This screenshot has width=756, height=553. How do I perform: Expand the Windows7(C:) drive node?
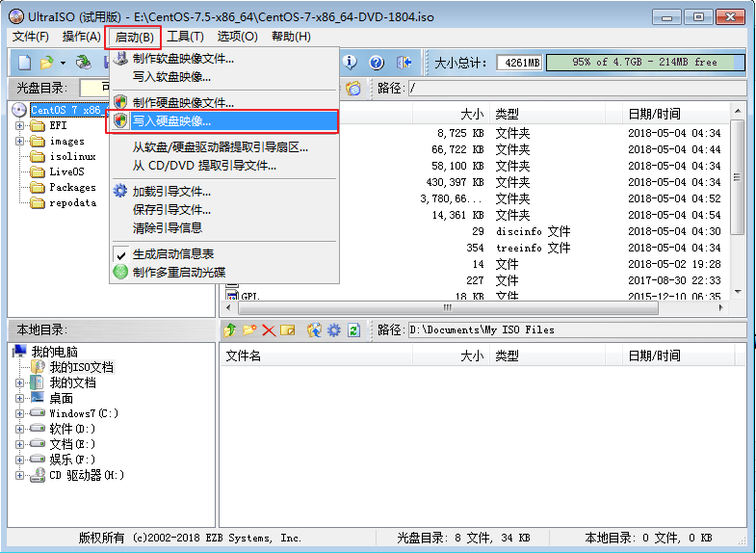(19, 413)
